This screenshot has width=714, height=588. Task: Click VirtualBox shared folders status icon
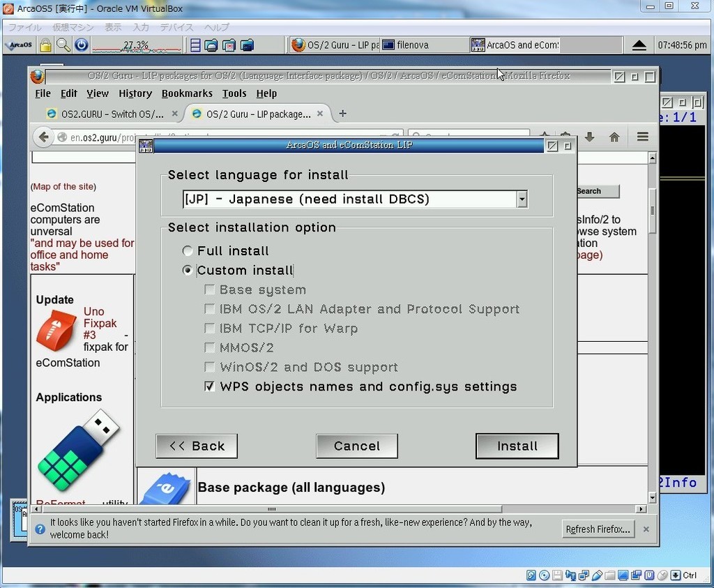[609, 575]
